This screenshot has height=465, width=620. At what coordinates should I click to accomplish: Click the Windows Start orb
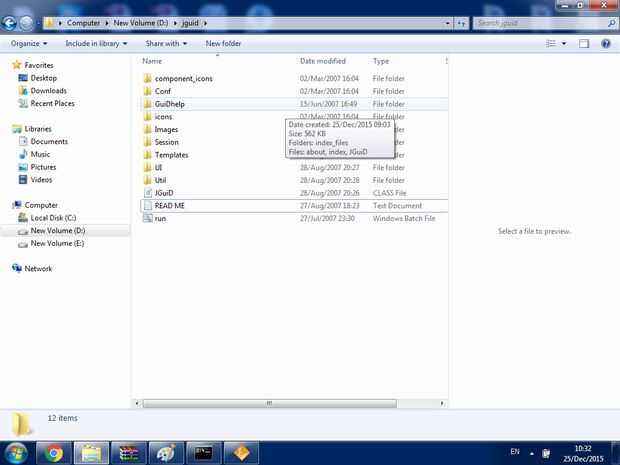pos(15,453)
